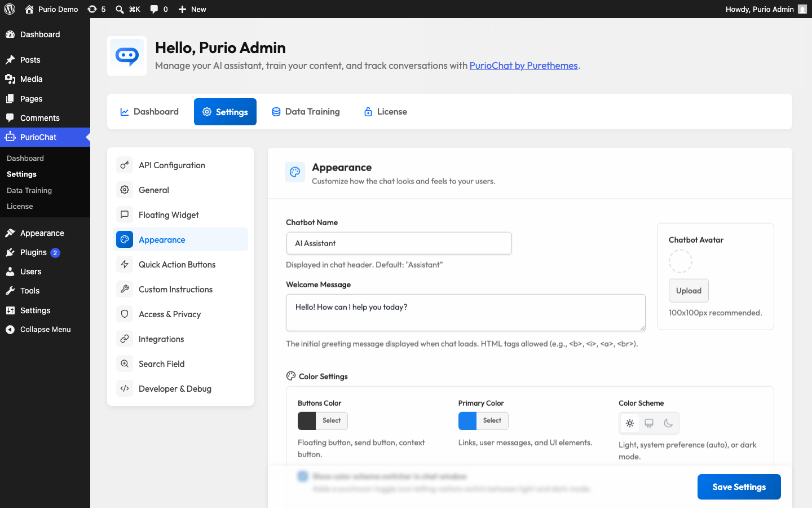
Task: Open the PurioChat menu item
Action: [45, 137]
